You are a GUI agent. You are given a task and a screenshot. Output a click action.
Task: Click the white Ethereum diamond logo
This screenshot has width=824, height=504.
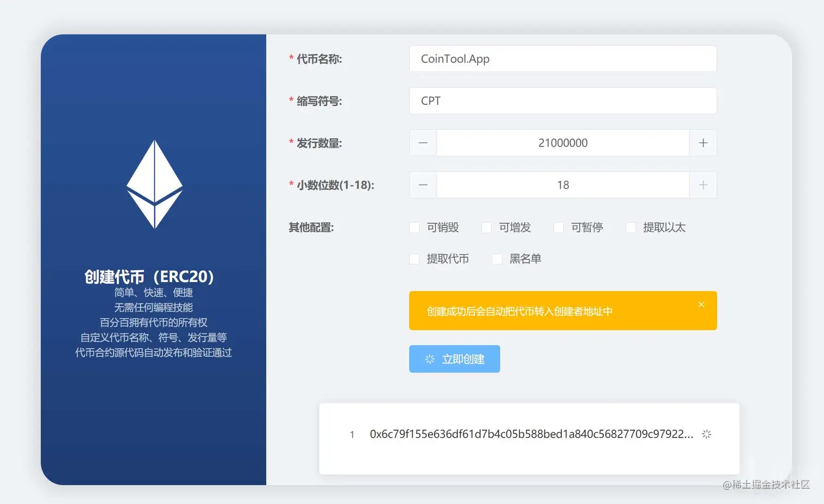click(x=155, y=184)
